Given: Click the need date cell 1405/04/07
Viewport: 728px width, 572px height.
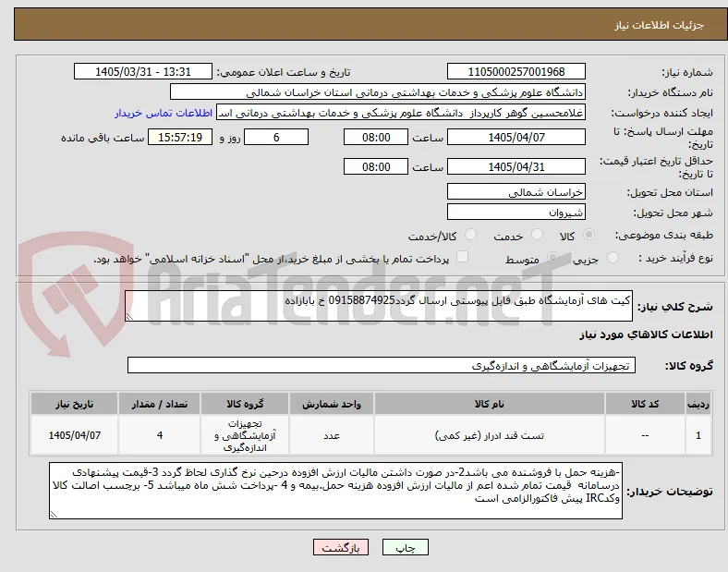Looking at the screenshot, I should [x=74, y=435].
